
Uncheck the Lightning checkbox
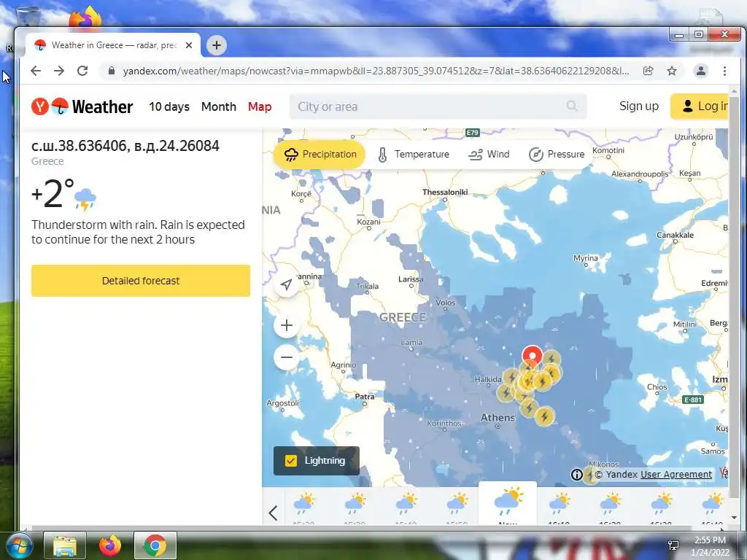[x=290, y=461]
